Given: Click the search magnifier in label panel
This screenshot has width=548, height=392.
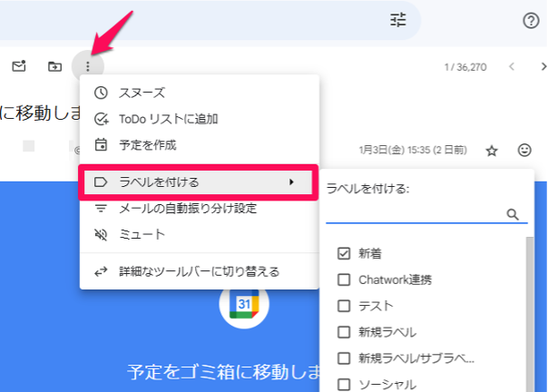Looking at the screenshot, I should [x=513, y=214].
